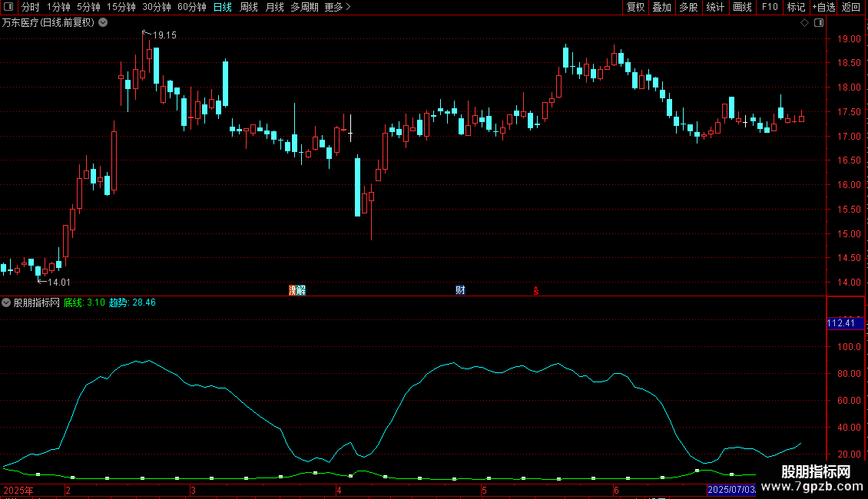Select the 30分钟 period
Image resolution: width=868 pixels, height=499 pixels.
pyautogui.click(x=156, y=7)
